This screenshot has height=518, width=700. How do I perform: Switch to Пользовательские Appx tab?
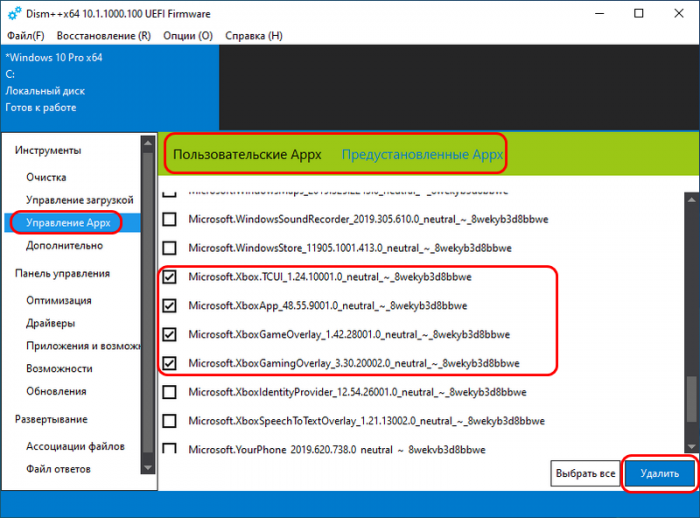(247, 155)
